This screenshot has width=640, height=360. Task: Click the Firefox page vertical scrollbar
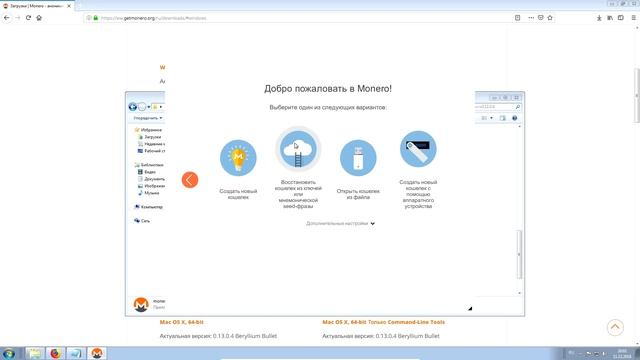(x=637, y=96)
